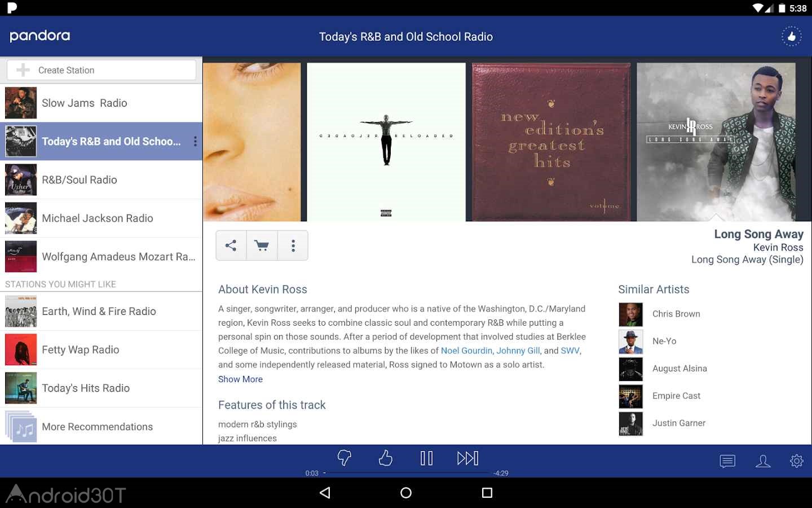812x508 pixels.
Task: Select Slow Jams Radio station
Action: [x=101, y=103]
